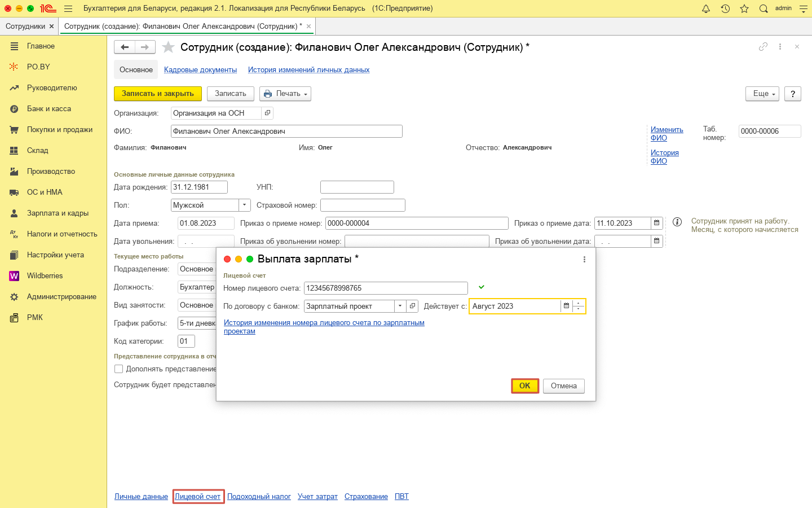Screen dimensions: 812x508
Task: Open calendar in Действует с field
Action: (x=566, y=306)
